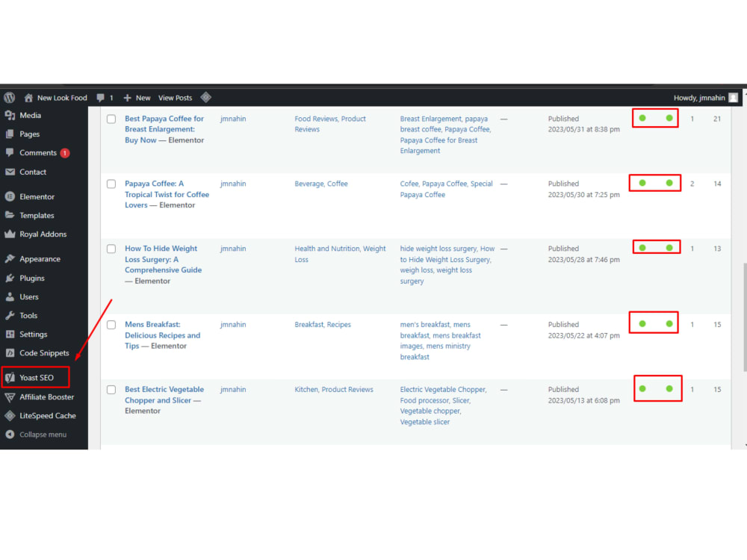Click the Tools wrench icon

click(x=10, y=315)
